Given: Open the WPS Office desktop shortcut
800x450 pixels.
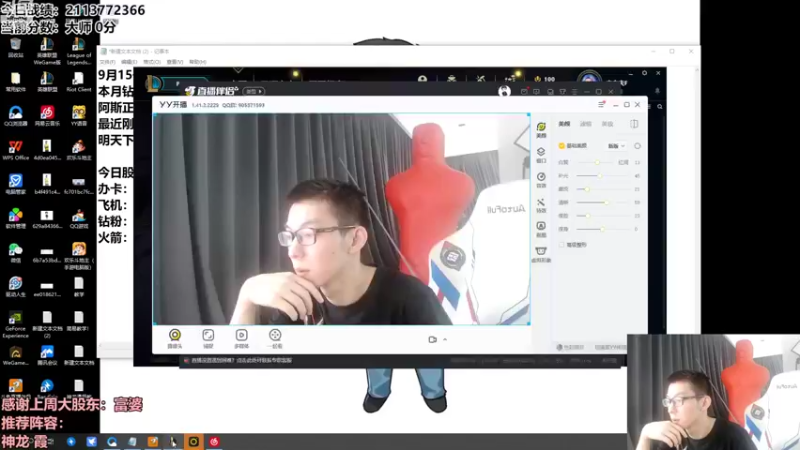Looking at the screenshot, I should 15,150.
